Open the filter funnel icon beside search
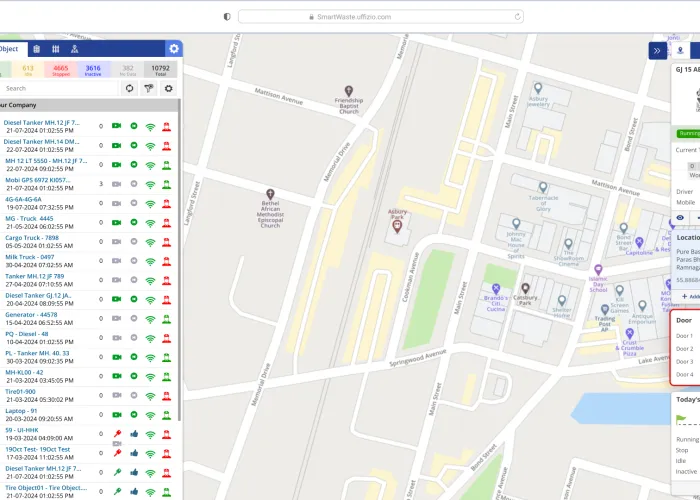The width and height of the screenshot is (700, 500). [x=149, y=88]
